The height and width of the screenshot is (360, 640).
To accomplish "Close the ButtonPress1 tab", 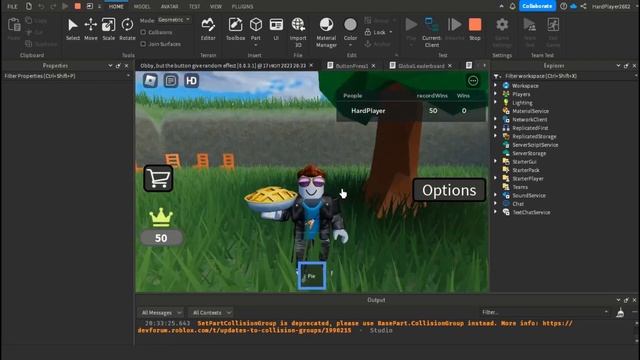I will pos(373,66).
